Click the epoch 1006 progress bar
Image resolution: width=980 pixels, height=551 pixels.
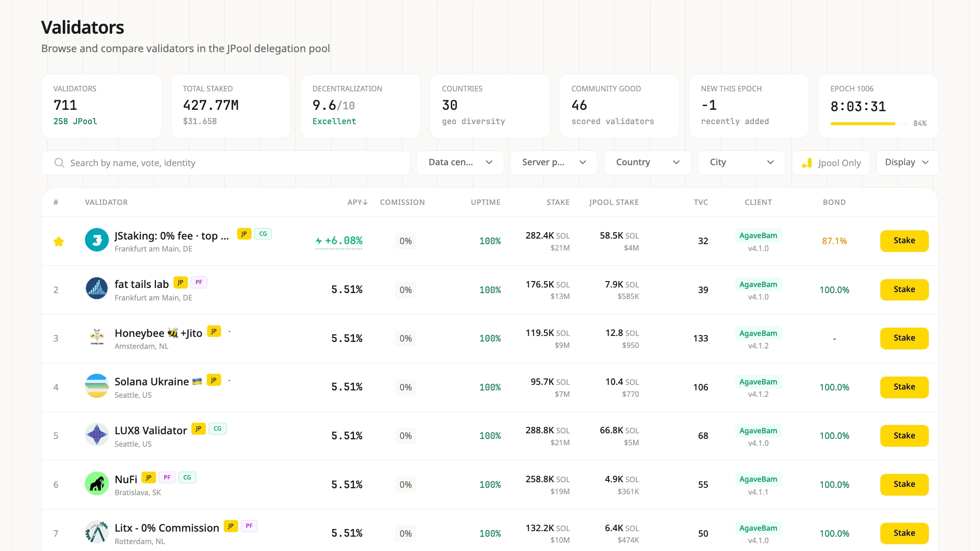coord(869,124)
